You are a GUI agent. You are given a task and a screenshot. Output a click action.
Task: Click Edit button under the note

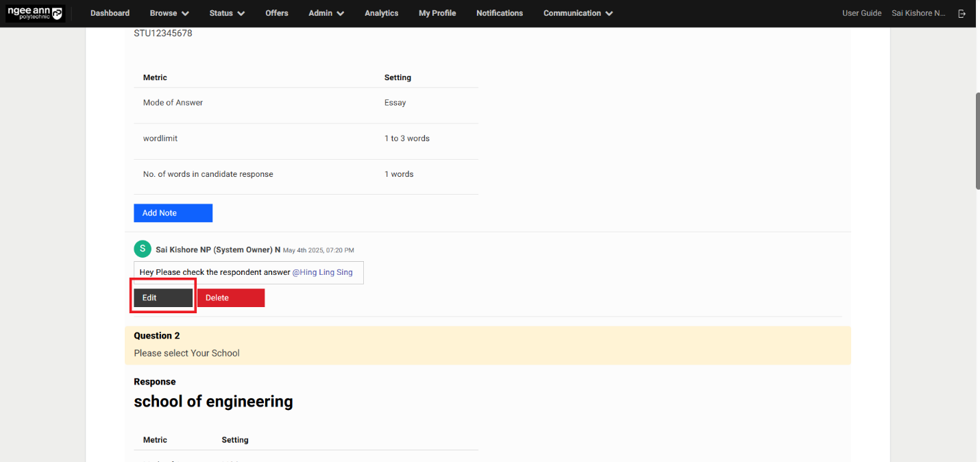tap(163, 297)
